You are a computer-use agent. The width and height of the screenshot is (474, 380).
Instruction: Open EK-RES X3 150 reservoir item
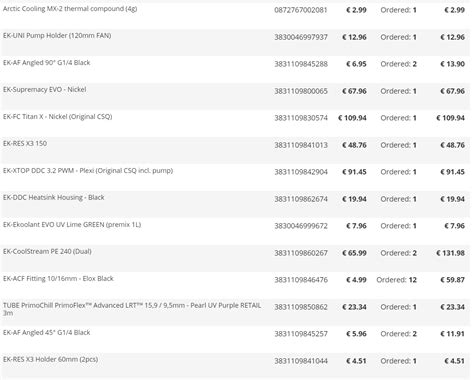(x=25, y=143)
